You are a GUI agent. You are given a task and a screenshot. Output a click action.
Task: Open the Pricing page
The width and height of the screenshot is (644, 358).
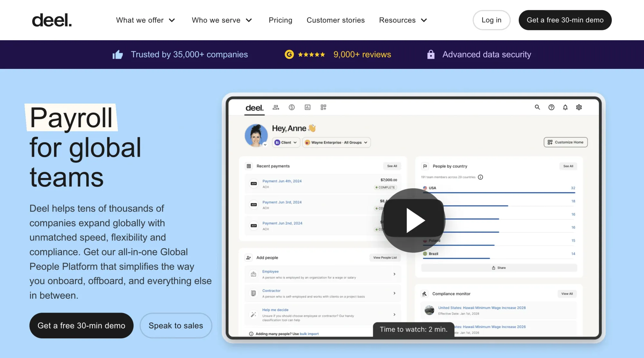point(280,20)
